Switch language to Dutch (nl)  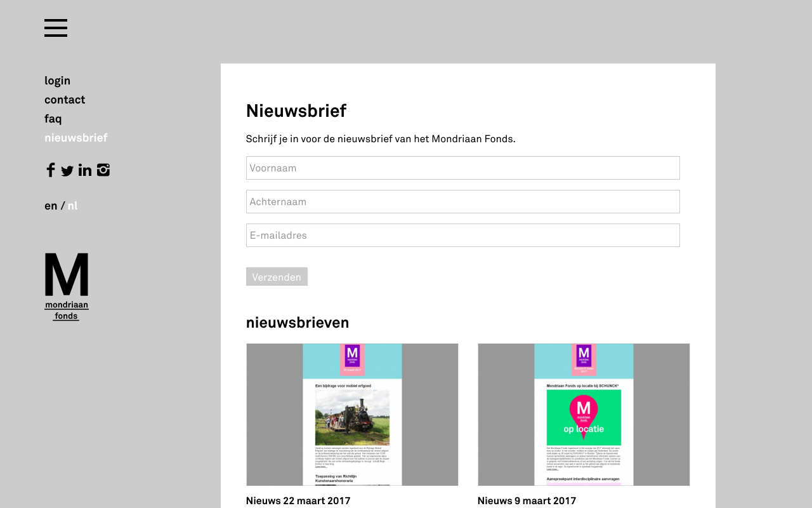click(x=72, y=206)
